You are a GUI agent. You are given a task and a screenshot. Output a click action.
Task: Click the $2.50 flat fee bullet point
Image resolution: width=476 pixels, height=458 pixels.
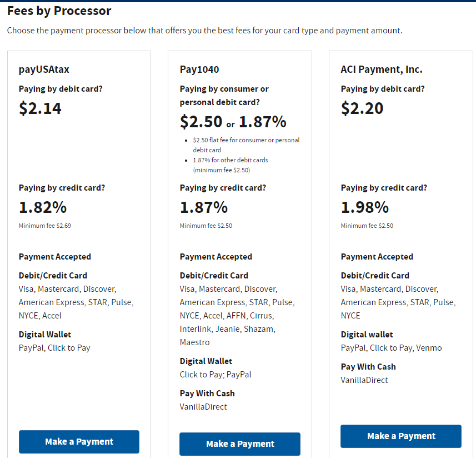(246, 145)
